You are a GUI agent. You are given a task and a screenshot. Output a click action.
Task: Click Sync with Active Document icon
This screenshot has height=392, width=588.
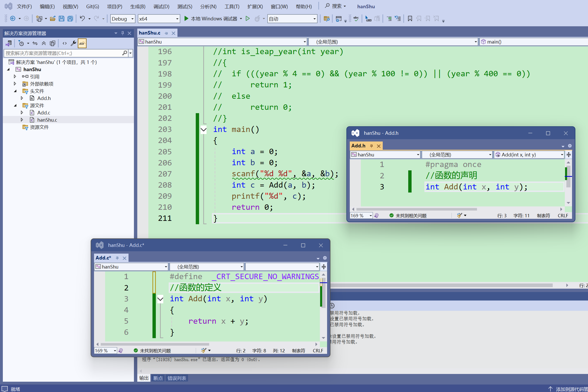(x=35, y=43)
